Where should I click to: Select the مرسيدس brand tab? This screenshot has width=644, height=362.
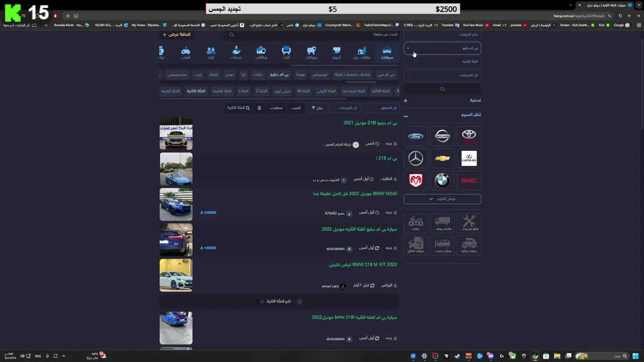[319, 74]
